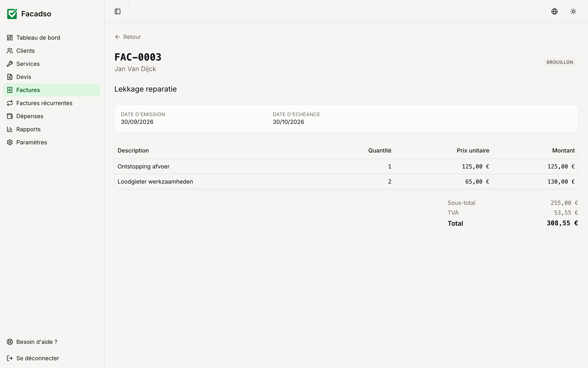Click the Dépenses wallet icon
The height and width of the screenshot is (368, 588).
coord(10,116)
